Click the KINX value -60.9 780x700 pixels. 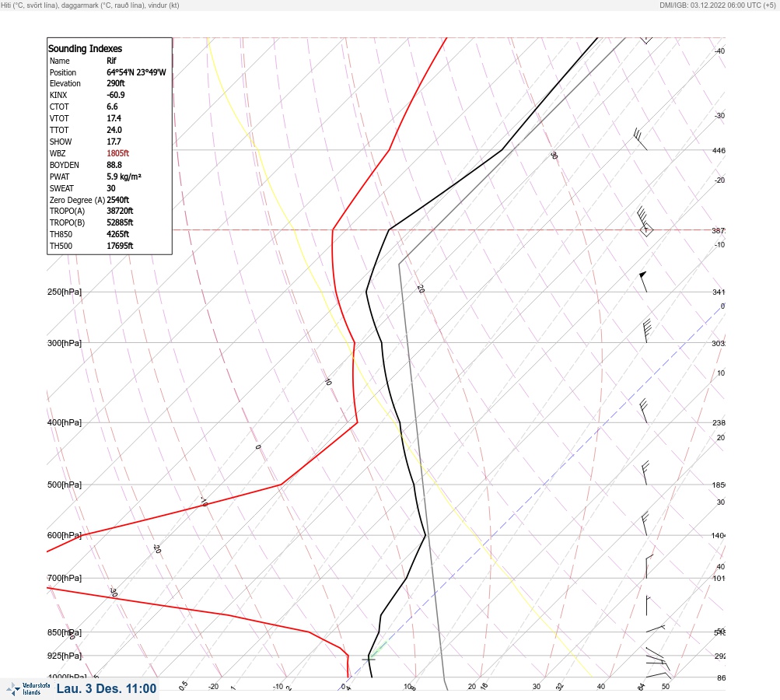pyautogui.click(x=115, y=95)
